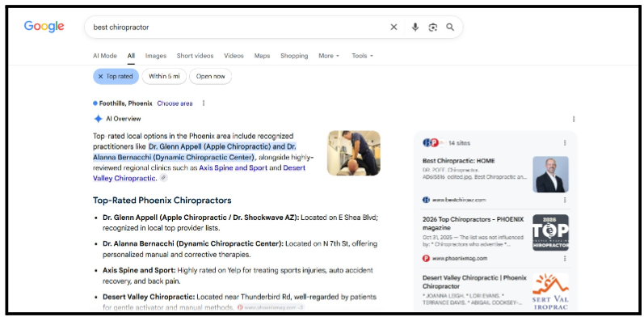
Task: Open 2026 Top Chiropractors - PHOENIX magazine result
Action: click(x=474, y=223)
